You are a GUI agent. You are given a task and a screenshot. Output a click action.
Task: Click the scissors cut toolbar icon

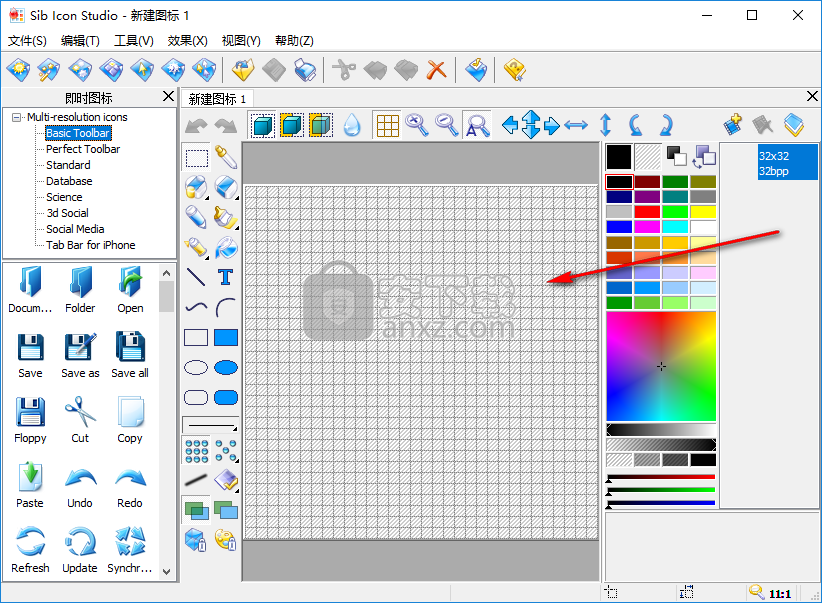pyautogui.click(x=344, y=70)
